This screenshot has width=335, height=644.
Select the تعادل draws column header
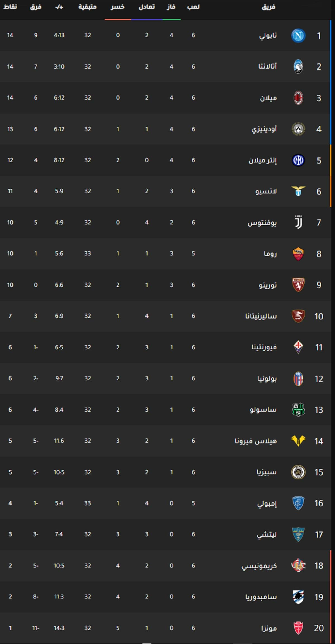(147, 7)
